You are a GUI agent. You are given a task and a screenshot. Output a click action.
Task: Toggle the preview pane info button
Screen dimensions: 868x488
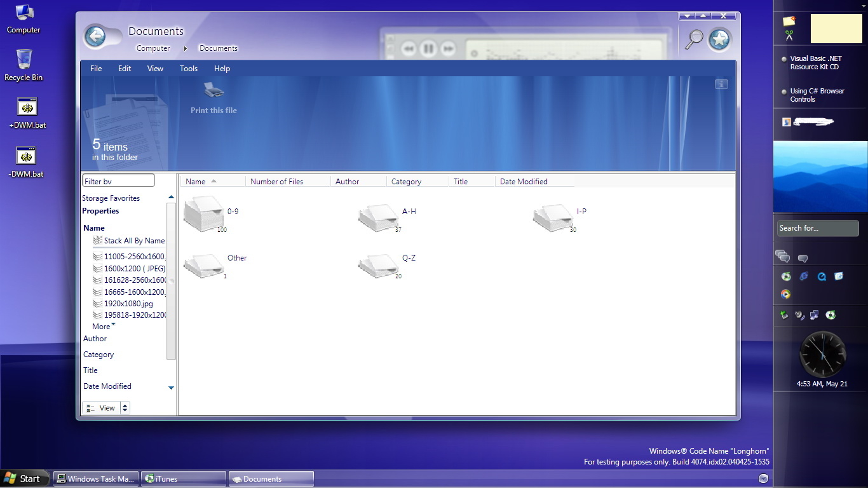(721, 84)
